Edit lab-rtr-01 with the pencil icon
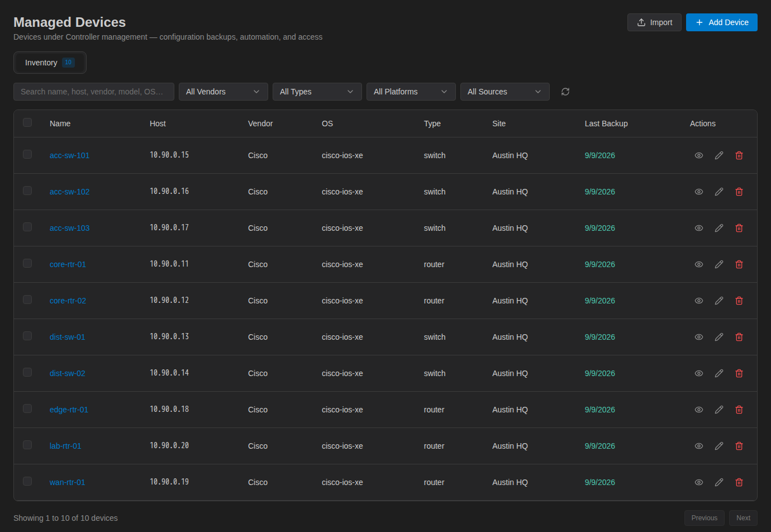Viewport: 771px width, 532px height. click(x=719, y=446)
